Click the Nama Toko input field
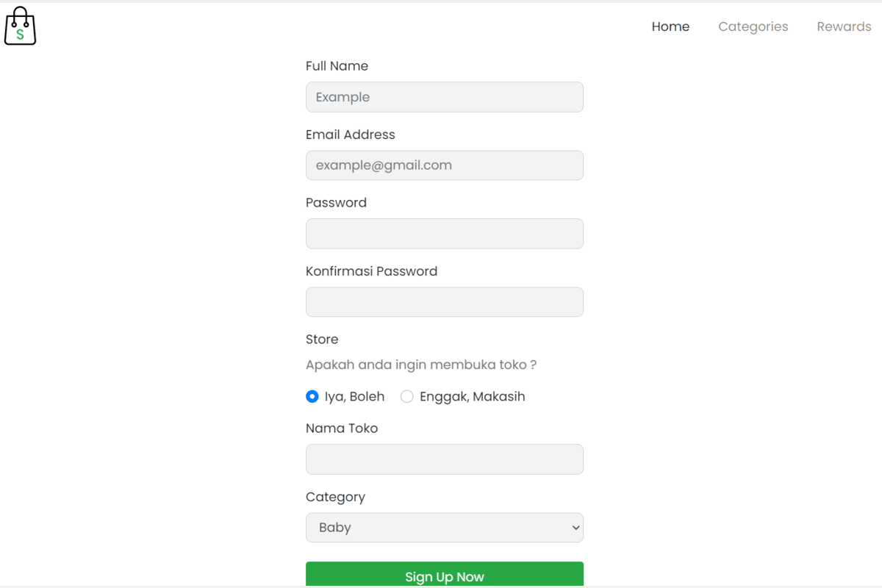Viewport: 882px width, 588px height. 444,459
